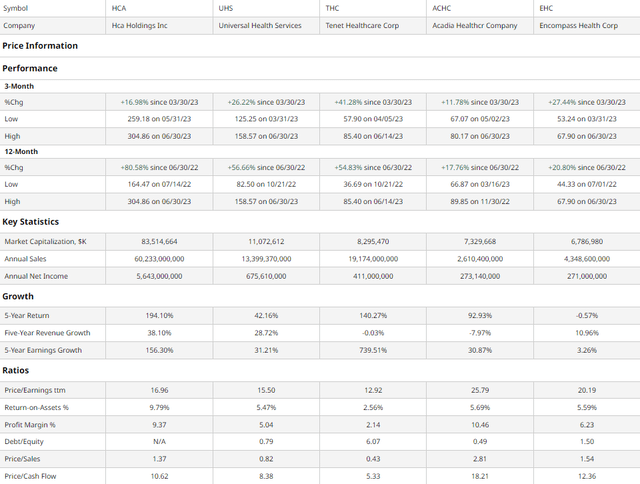Click annual sales value 19,174,000,000

373,259
